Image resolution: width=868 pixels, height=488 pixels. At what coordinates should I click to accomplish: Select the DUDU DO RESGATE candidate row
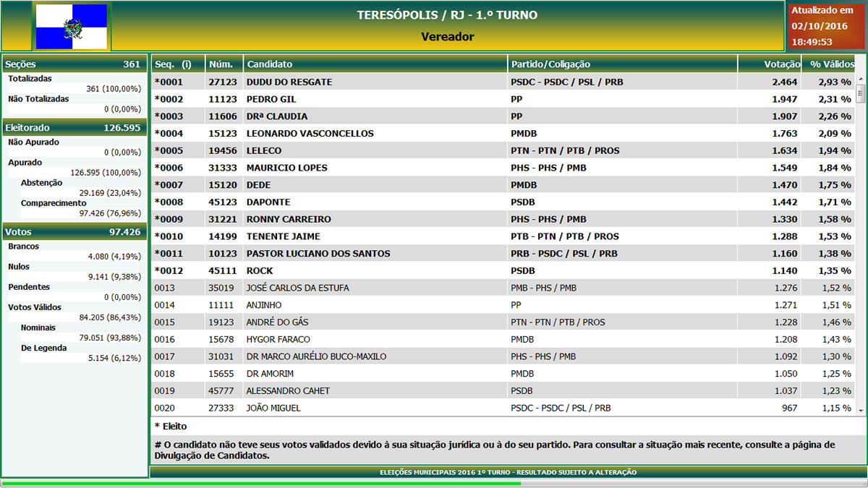point(289,82)
